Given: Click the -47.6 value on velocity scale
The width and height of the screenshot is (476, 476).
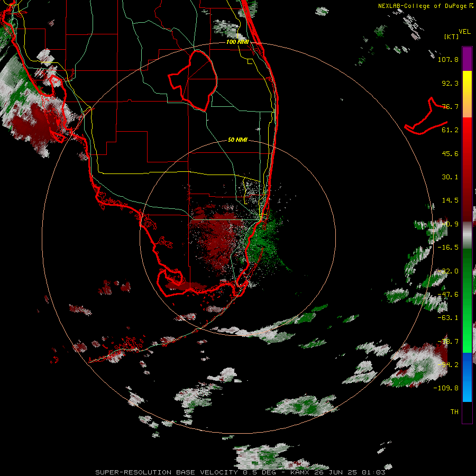Looking at the screenshot, I should 448,295.
